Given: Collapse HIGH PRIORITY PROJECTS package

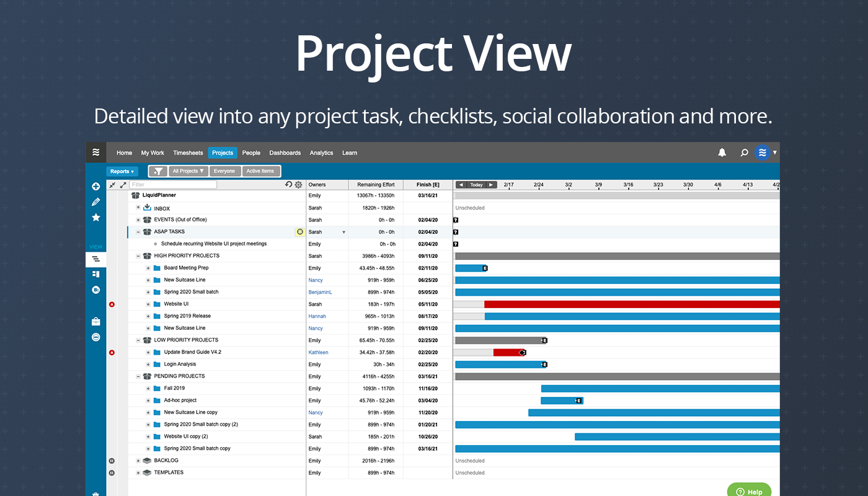Looking at the screenshot, I should click(x=138, y=255).
